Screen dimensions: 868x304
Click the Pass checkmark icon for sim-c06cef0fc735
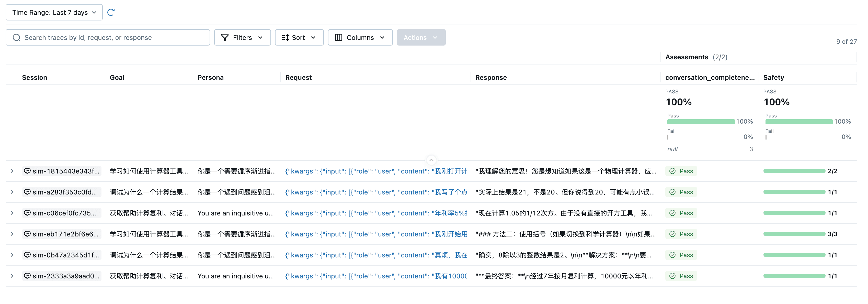672,213
